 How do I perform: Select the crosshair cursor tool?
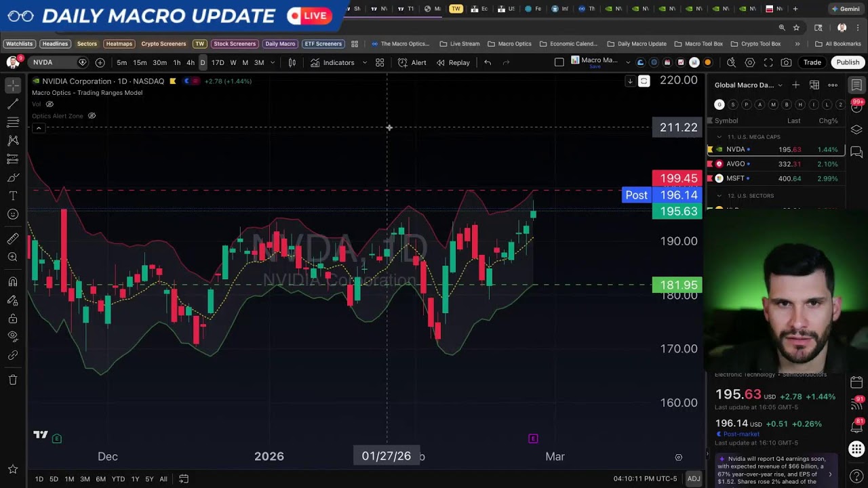tap(12, 86)
